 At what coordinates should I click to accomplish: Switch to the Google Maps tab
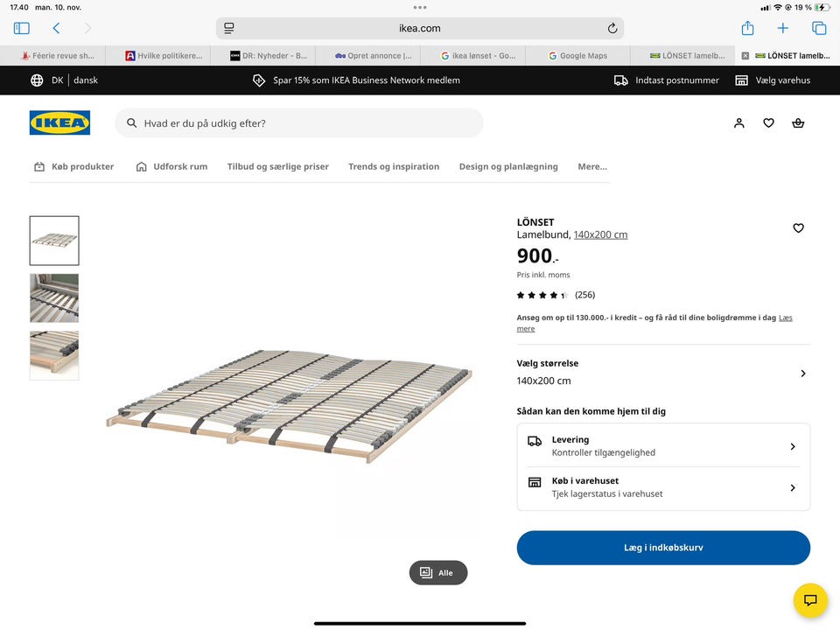pos(577,56)
